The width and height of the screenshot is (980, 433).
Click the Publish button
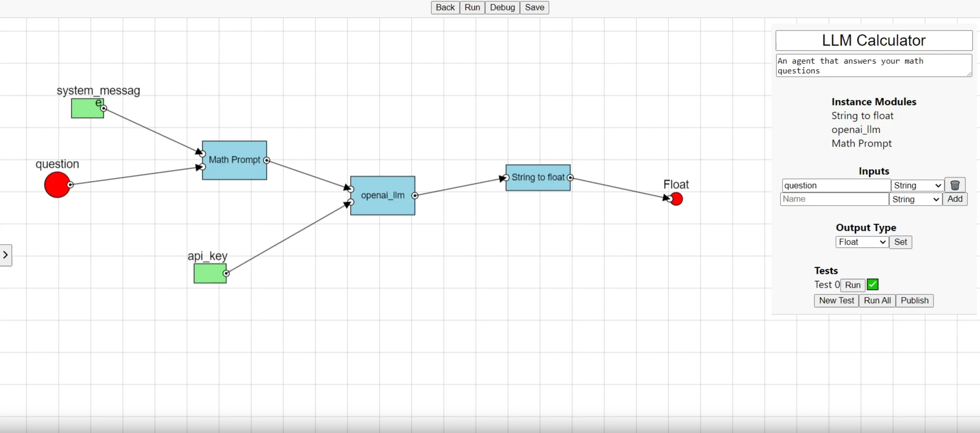click(x=915, y=300)
